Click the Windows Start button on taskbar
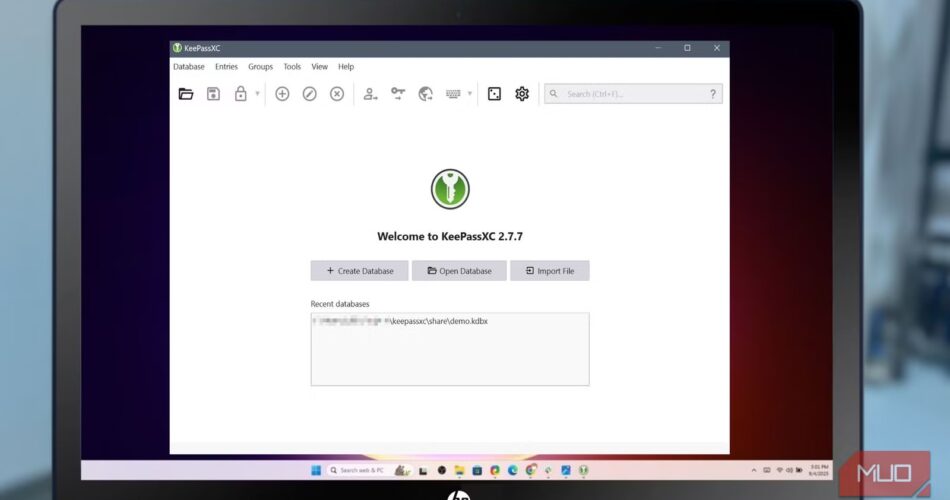The width and height of the screenshot is (950, 500). coord(316,470)
